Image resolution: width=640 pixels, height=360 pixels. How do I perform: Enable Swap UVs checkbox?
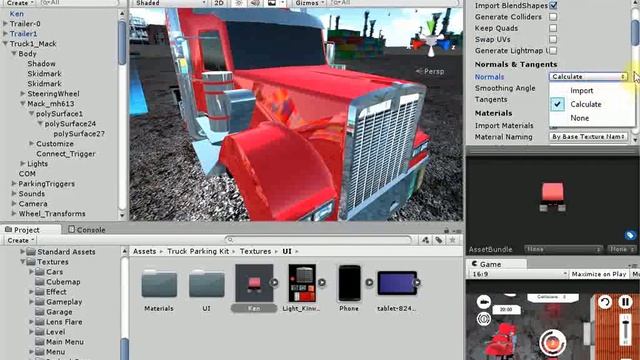point(553,39)
